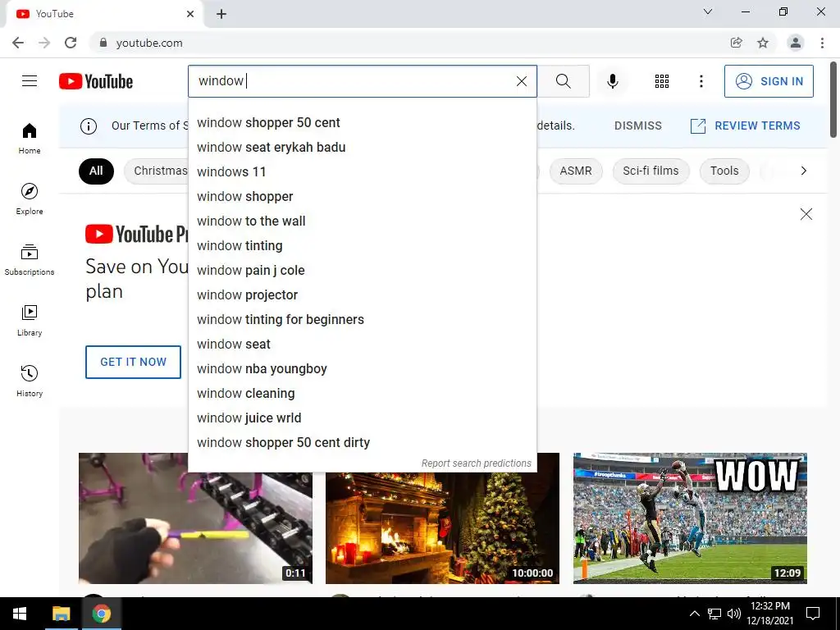
Task: Open REVIEW TERMS link
Action: coord(745,126)
